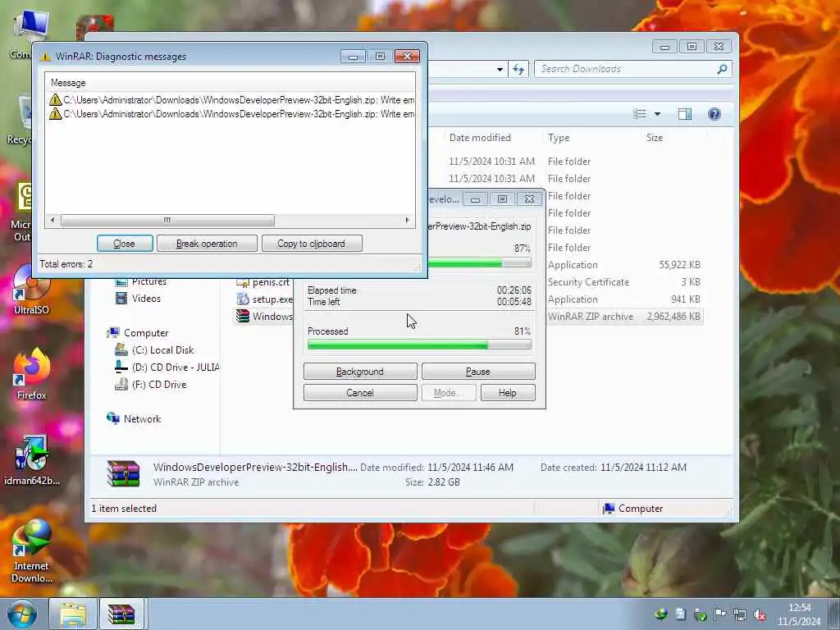
Task: Click the refresh arrows button in Explorer's address bar
Action: (518, 69)
